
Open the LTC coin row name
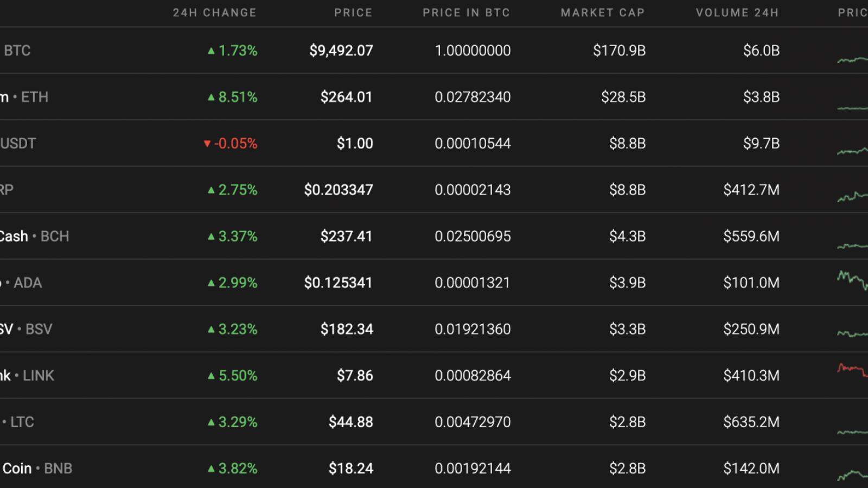click(18, 422)
